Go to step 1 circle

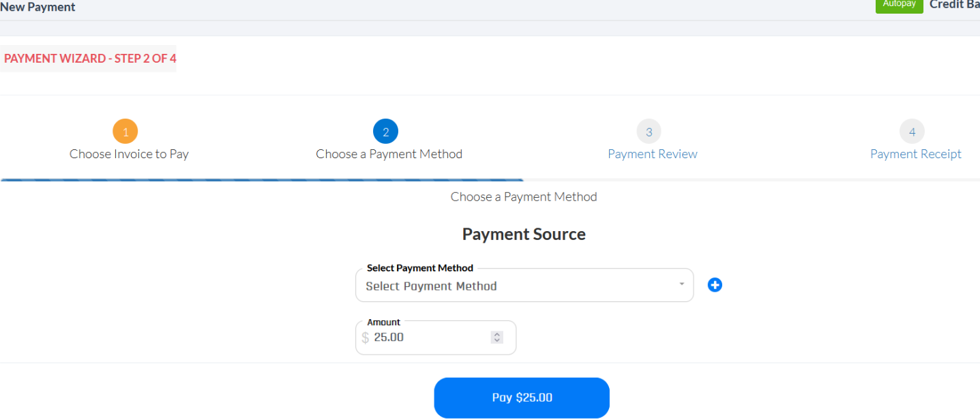(125, 132)
